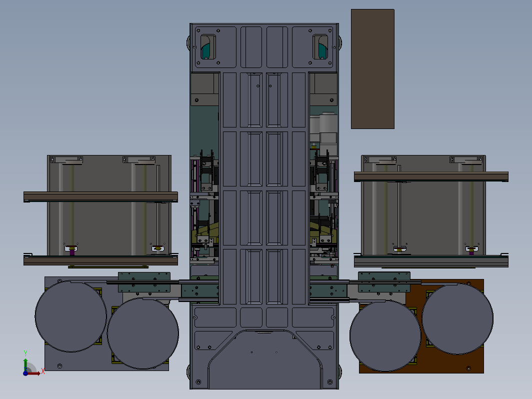Click the red X axis of the triad

[x=33, y=373]
